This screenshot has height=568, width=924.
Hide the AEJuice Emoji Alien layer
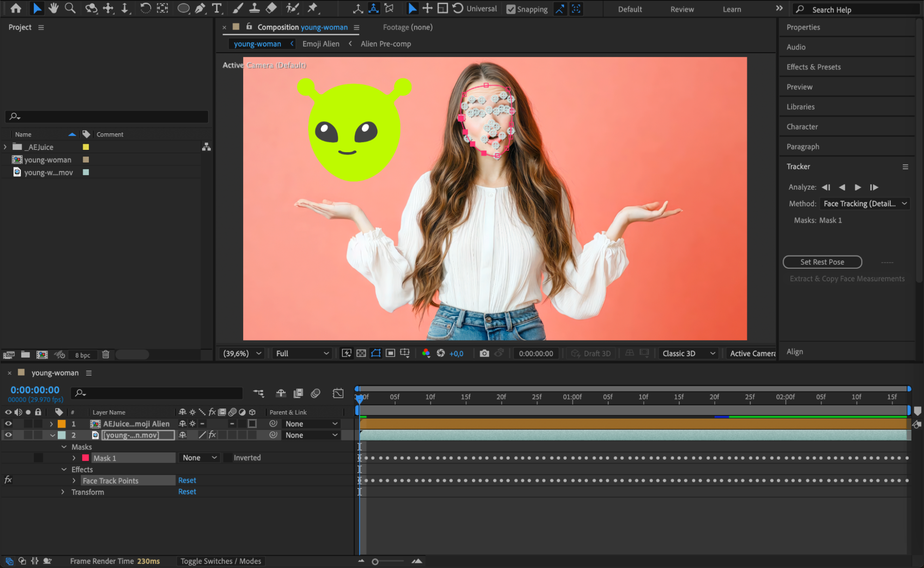[x=8, y=424]
